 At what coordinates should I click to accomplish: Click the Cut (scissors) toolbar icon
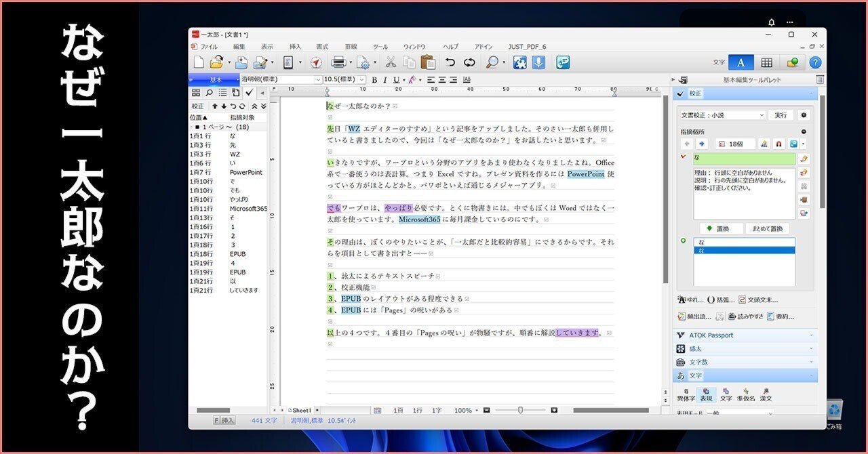tap(390, 62)
